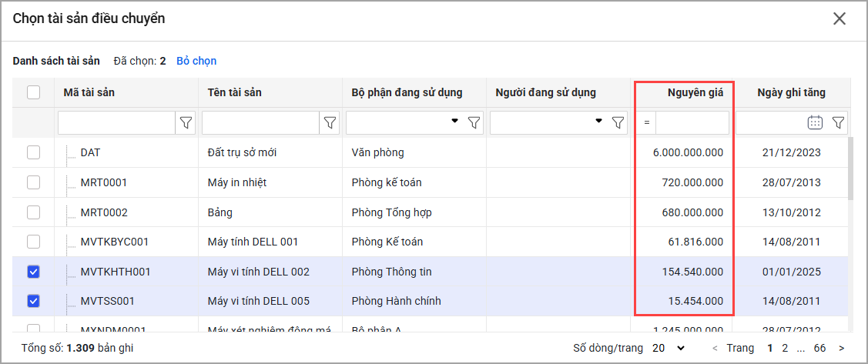
Task: Open filter icon for Ngày ghi tăng column
Action: click(x=839, y=122)
